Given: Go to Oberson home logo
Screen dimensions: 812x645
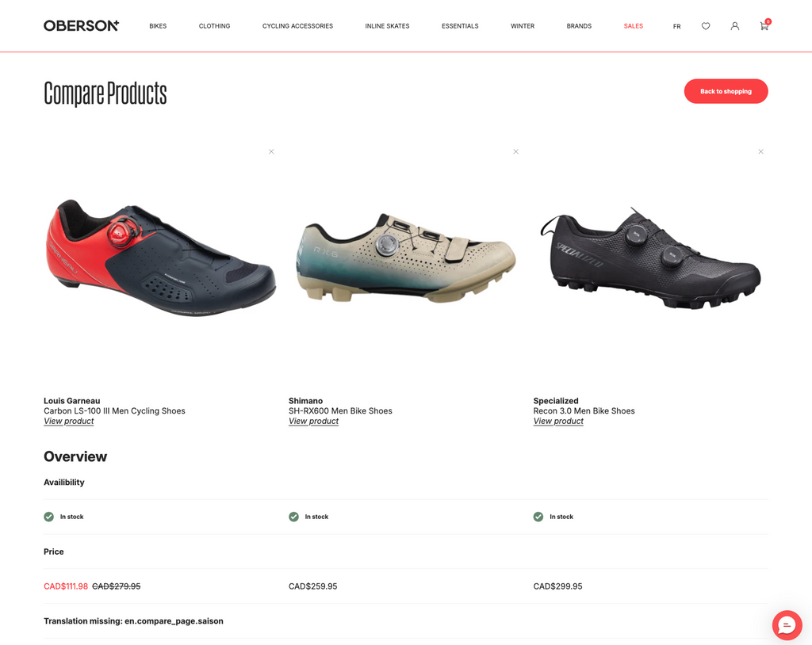Looking at the screenshot, I should pyautogui.click(x=82, y=26).
